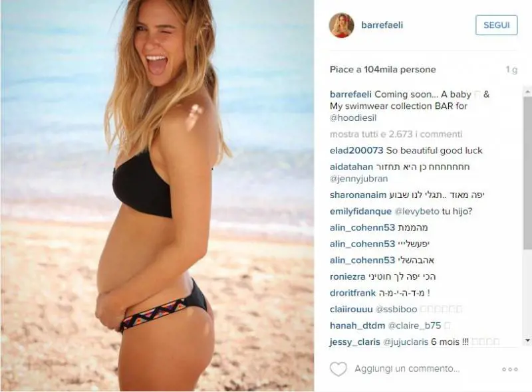Open barrefaeli username link in header
532x392 pixels.
[382, 25]
